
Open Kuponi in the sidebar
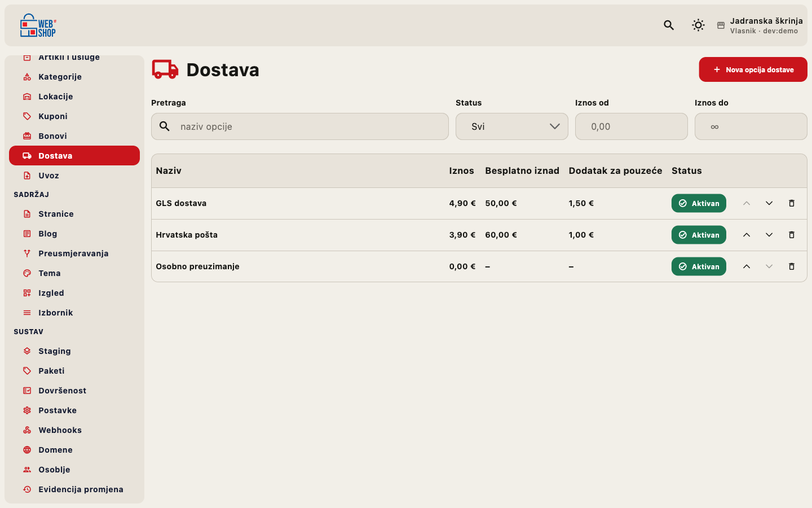(74, 116)
